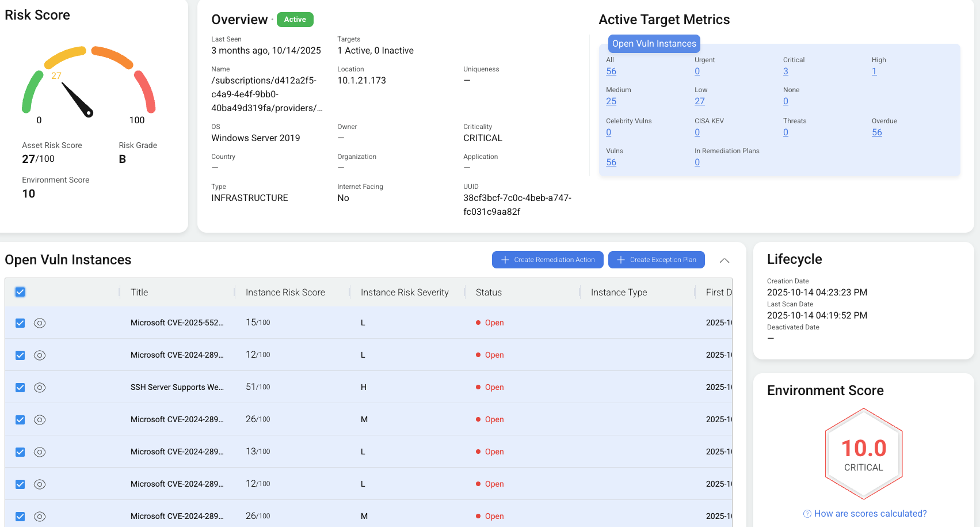Uncheck the Microsoft CVE-2025-552 row checkbox

coord(20,323)
